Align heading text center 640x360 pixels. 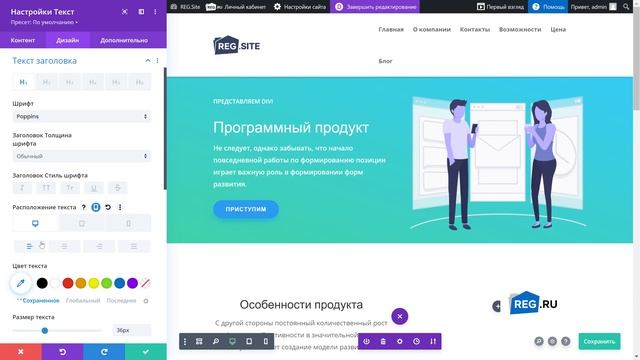click(x=64, y=246)
